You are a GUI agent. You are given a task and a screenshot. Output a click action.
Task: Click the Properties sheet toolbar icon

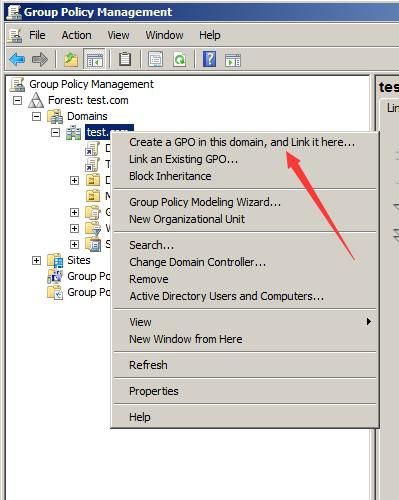pos(155,60)
